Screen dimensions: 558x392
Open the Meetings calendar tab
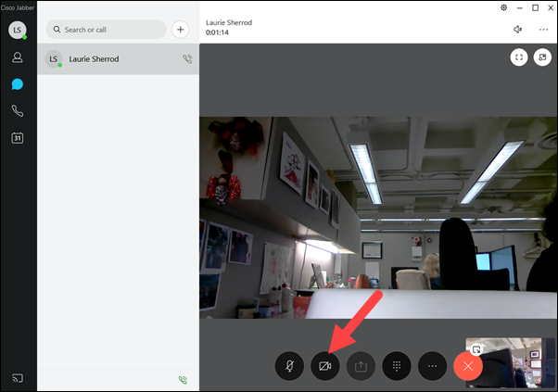coord(17,138)
